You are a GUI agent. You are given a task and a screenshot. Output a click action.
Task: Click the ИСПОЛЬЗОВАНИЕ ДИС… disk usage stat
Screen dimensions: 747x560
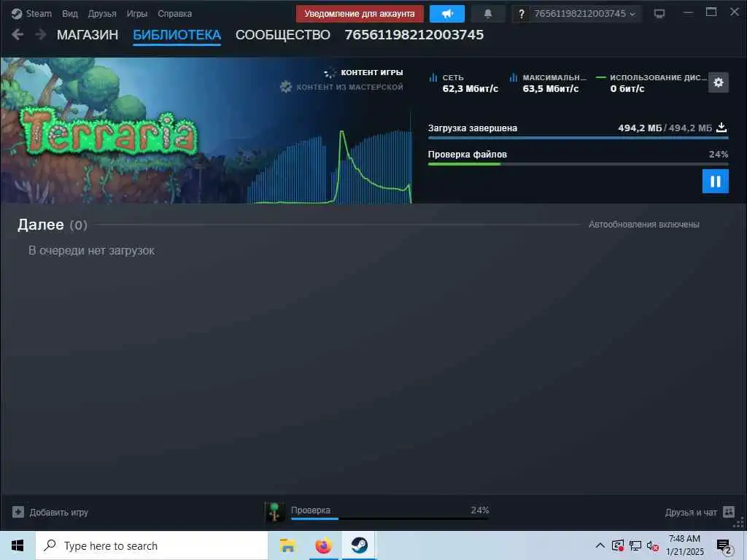[x=651, y=83]
